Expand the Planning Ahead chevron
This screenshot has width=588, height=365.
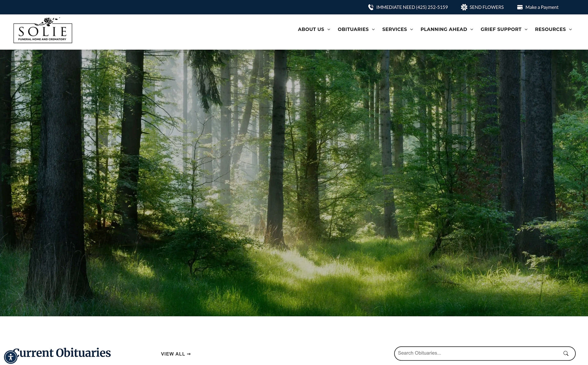pos(472,29)
